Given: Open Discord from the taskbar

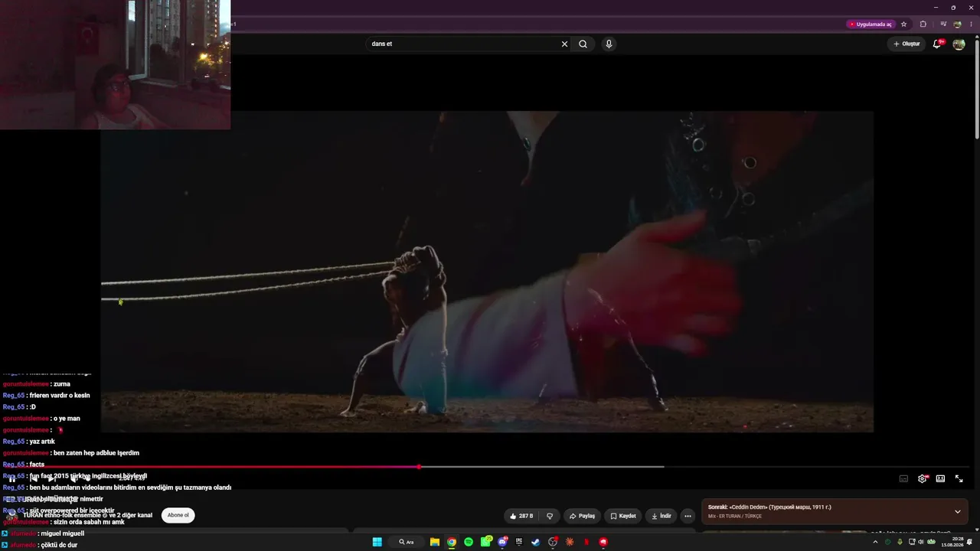Looking at the screenshot, I should point(502,542).
